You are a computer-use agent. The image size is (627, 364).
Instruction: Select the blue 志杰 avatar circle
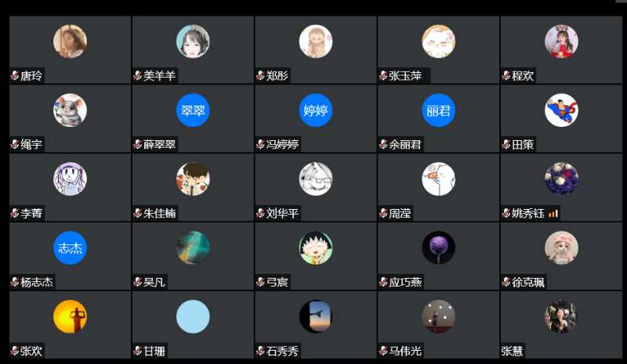click(x=70, y=247)
